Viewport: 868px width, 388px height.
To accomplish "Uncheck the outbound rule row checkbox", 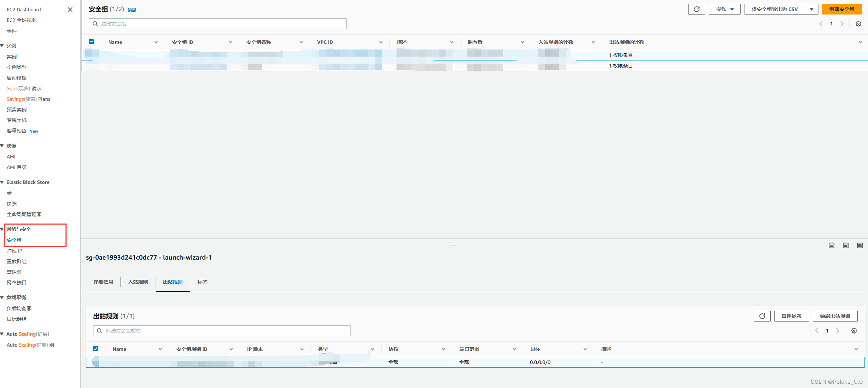I will point(96,362).
